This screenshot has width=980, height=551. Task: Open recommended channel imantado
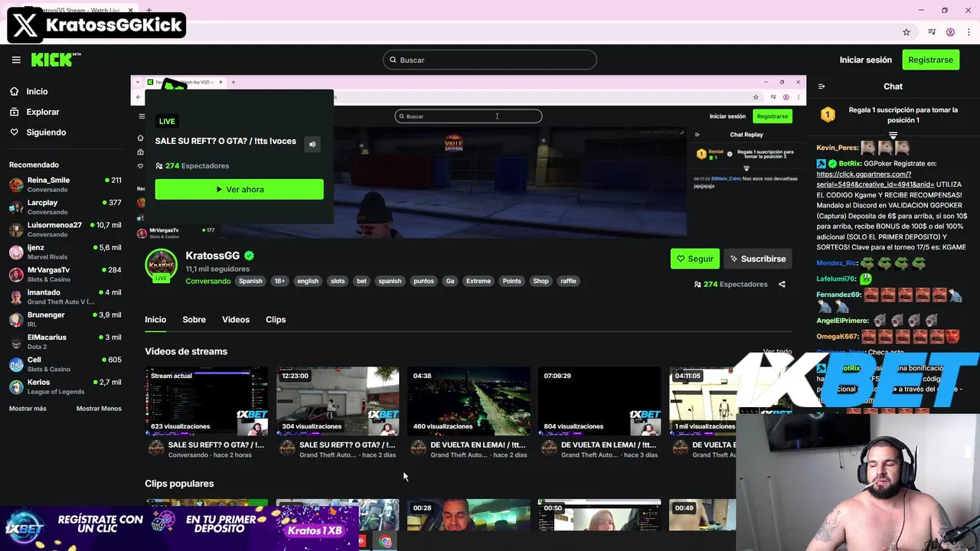point(65,296)
